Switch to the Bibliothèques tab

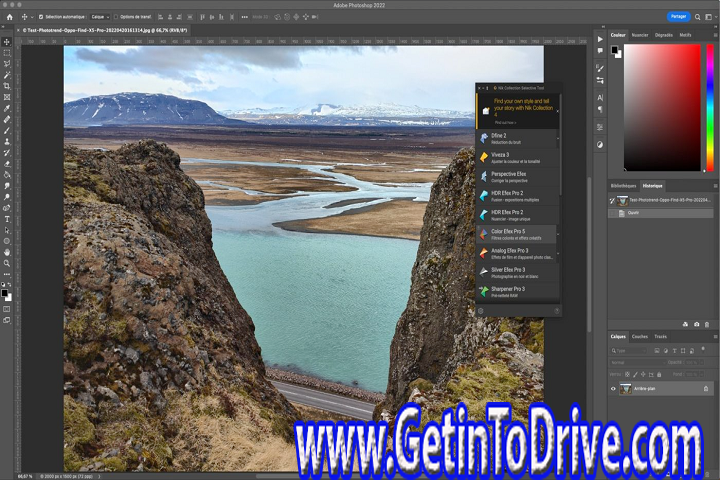coord(623,186)
